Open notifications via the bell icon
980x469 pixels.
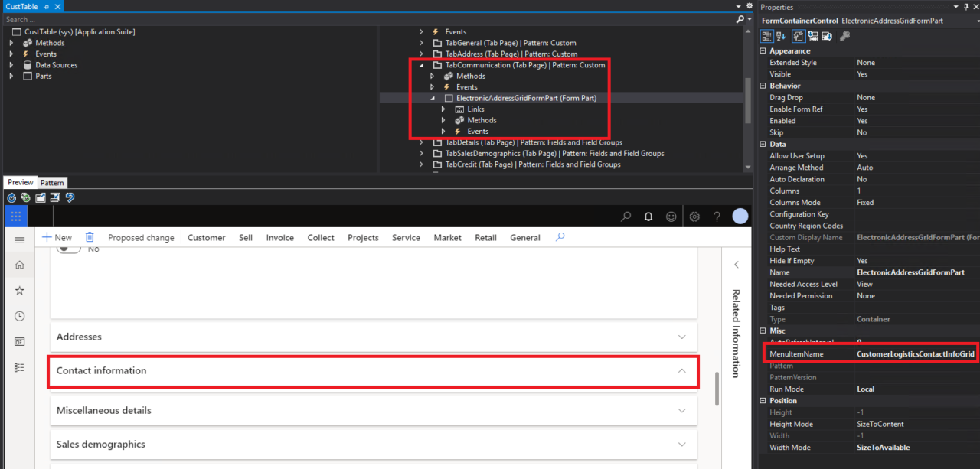tap(648, 217)
